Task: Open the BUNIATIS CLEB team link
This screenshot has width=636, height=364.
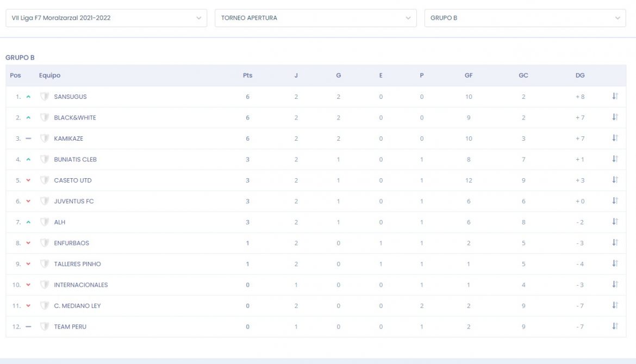Action: (x=75, y=159)
